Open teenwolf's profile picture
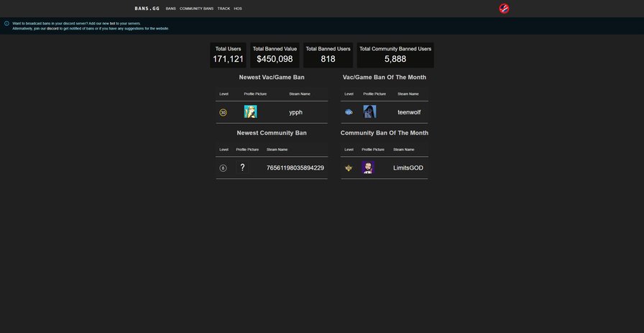The width and height of the screenshot is (644, 333). coord(369,111)
